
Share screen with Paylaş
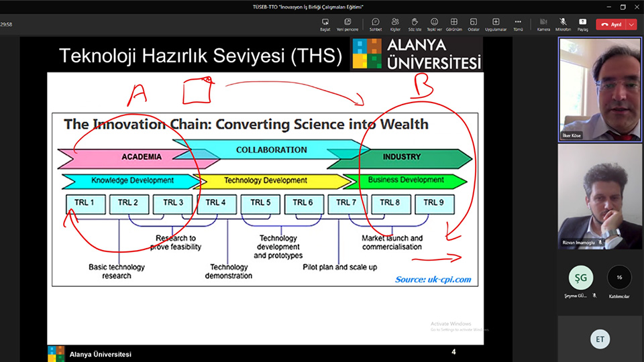[582, 24]
